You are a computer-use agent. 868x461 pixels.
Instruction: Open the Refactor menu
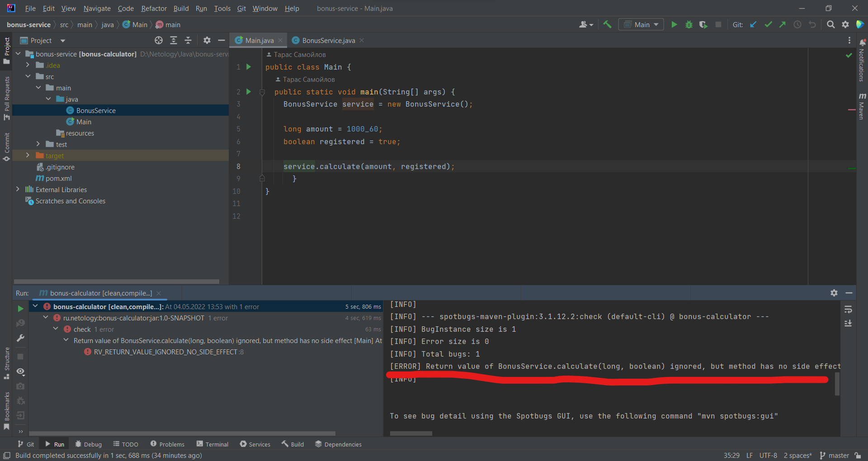154,8
